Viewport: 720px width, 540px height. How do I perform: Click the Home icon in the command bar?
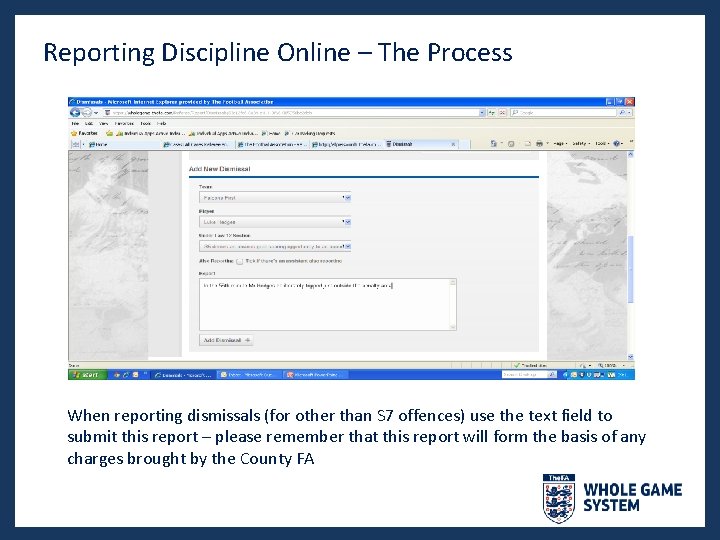pyautogui.click(x=494, y=144)
